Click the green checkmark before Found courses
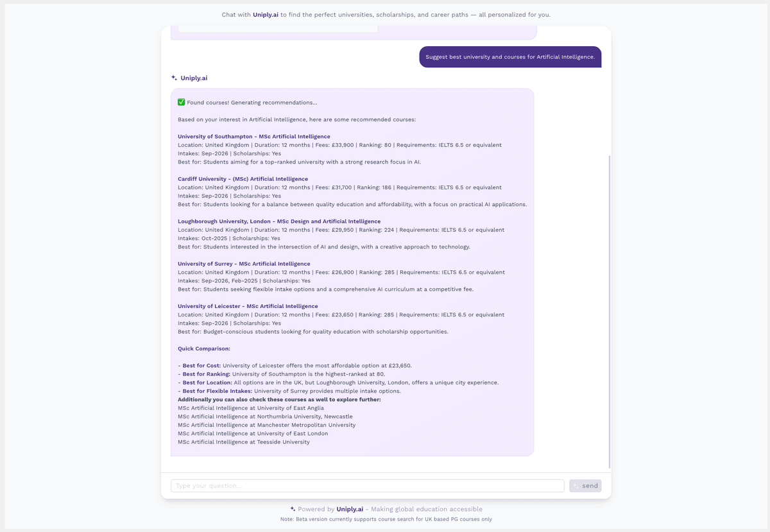This screenshot has height=532, width=770. click(x=182, y=101)
